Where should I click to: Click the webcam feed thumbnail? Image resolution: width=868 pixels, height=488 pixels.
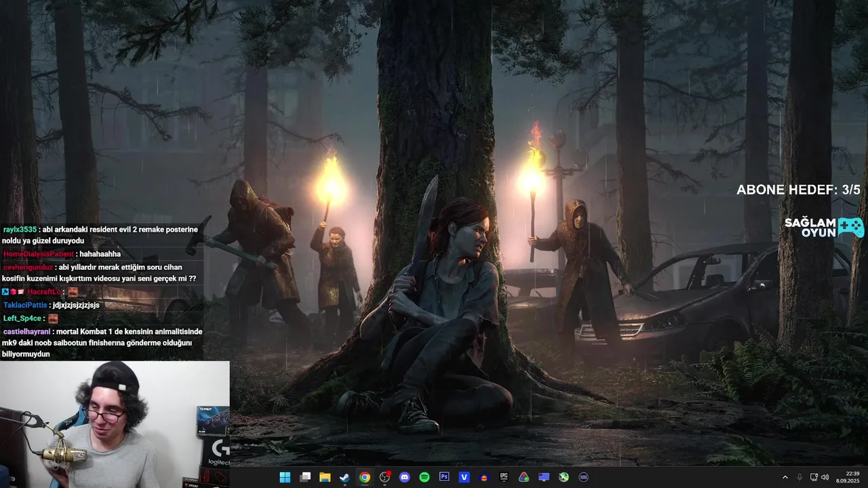coord(115,424)
